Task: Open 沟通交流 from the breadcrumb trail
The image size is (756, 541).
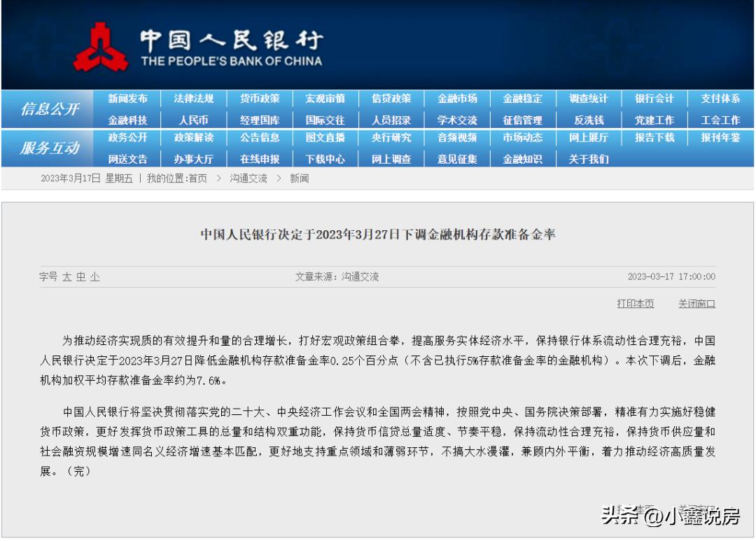Action: (x=246, y=178)
